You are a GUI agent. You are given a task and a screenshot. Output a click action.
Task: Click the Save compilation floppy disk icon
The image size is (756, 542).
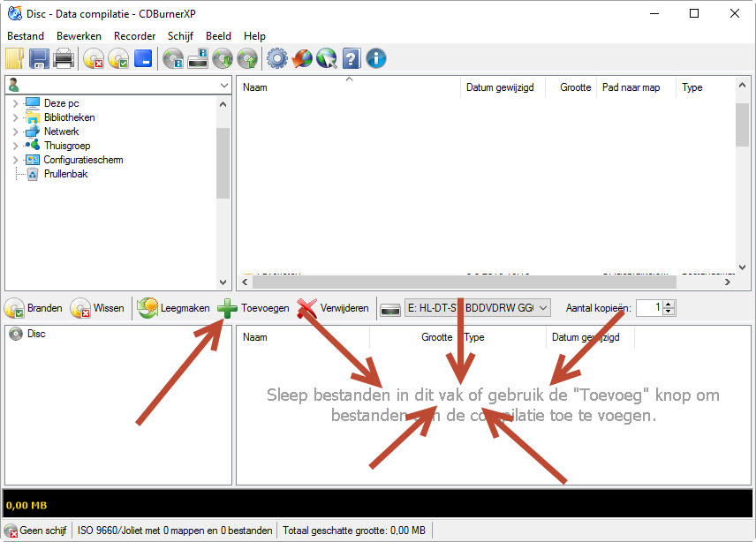pyautogui.click(x=39, y=59)
